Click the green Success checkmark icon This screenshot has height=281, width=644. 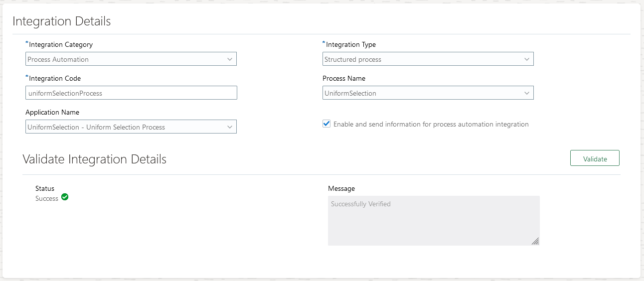pos(65,197)
